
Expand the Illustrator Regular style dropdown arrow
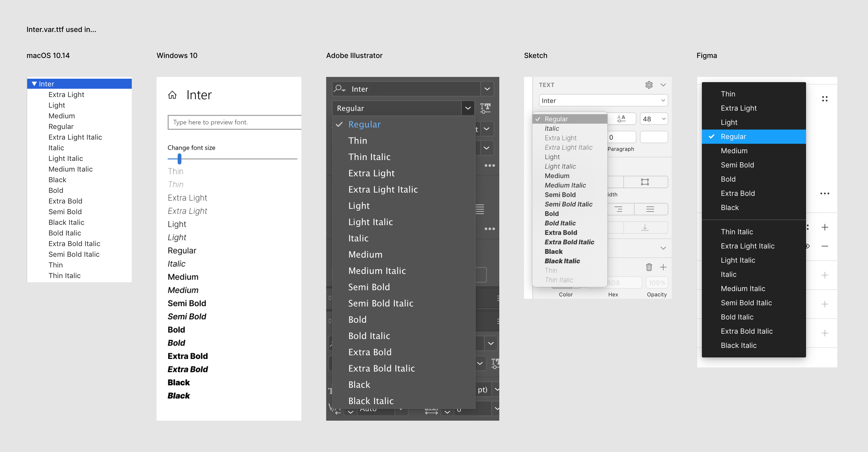[x=468, y=108]
